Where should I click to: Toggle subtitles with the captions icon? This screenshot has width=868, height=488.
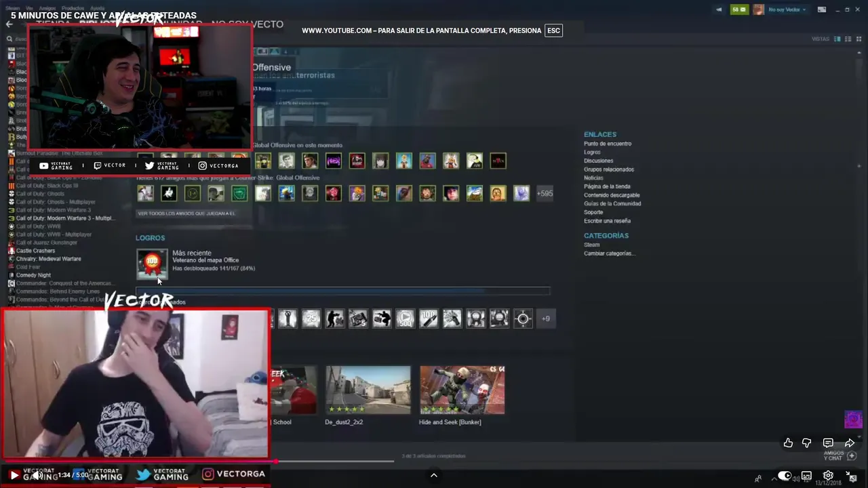point(806,476)
